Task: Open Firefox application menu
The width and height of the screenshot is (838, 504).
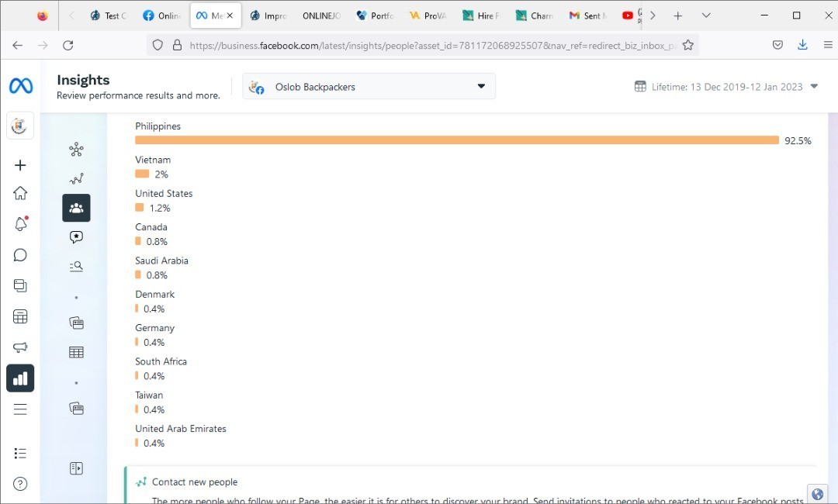Action: 828,46
